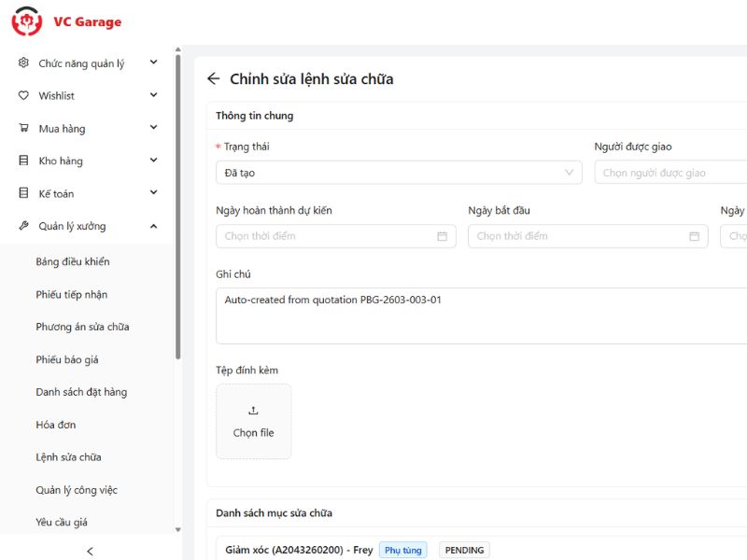Click calendar icon in Ngày hoàn thành dự kiến
Image resolution: width=747 pixels, height=560 pixels.
[x=442, y=236]
